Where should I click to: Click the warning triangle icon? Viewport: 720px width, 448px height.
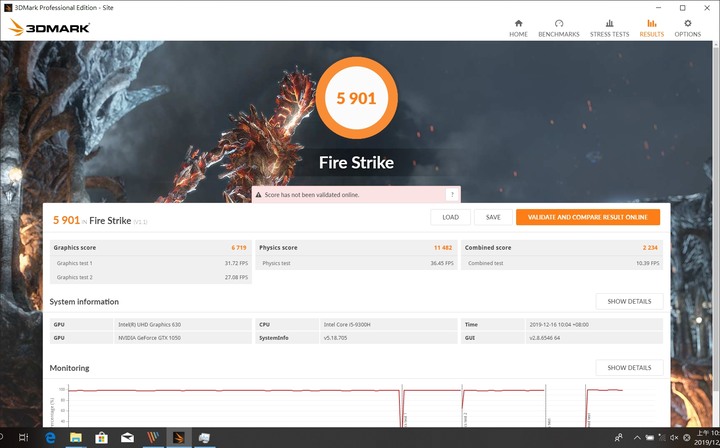[258, 195]
